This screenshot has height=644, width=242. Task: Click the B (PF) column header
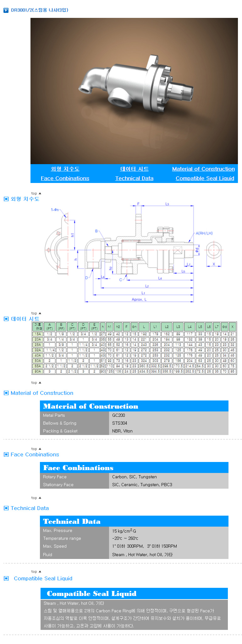(x=61, y=326)
